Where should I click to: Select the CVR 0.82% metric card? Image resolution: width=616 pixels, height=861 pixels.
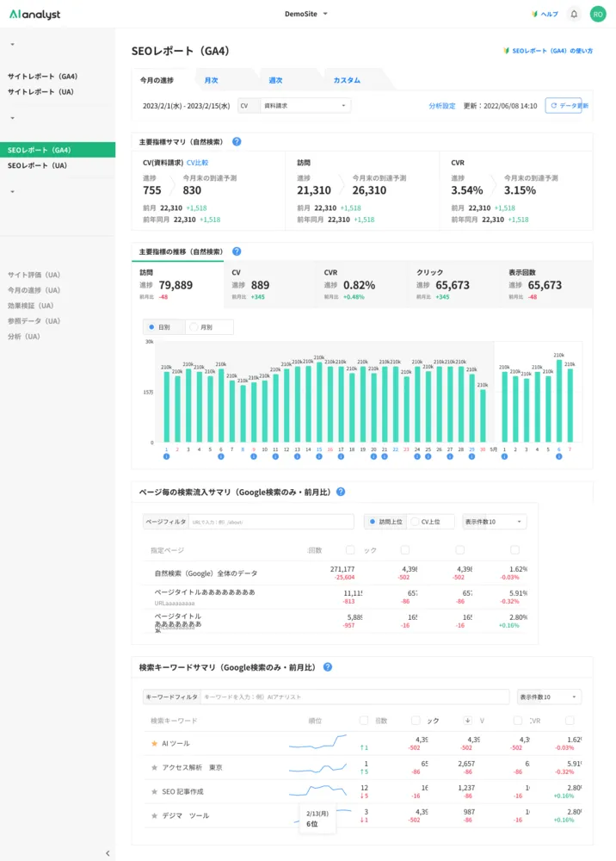(362, 284)
